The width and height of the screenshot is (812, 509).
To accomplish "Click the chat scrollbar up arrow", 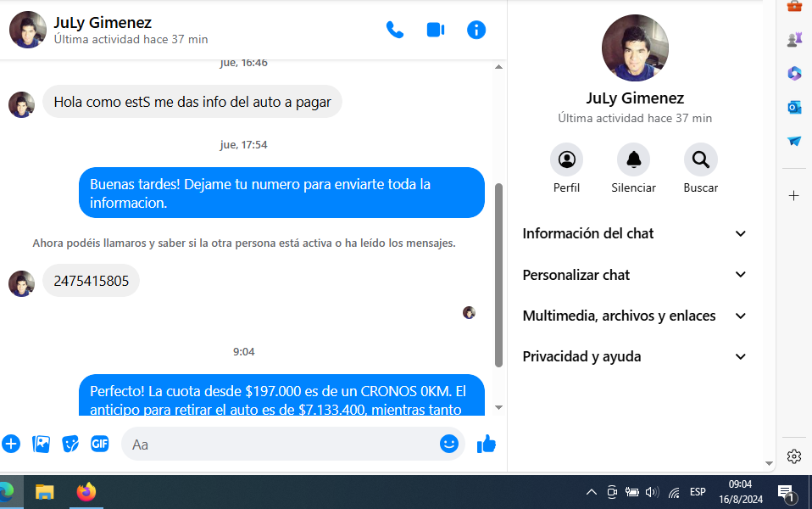I will point(498,67).
